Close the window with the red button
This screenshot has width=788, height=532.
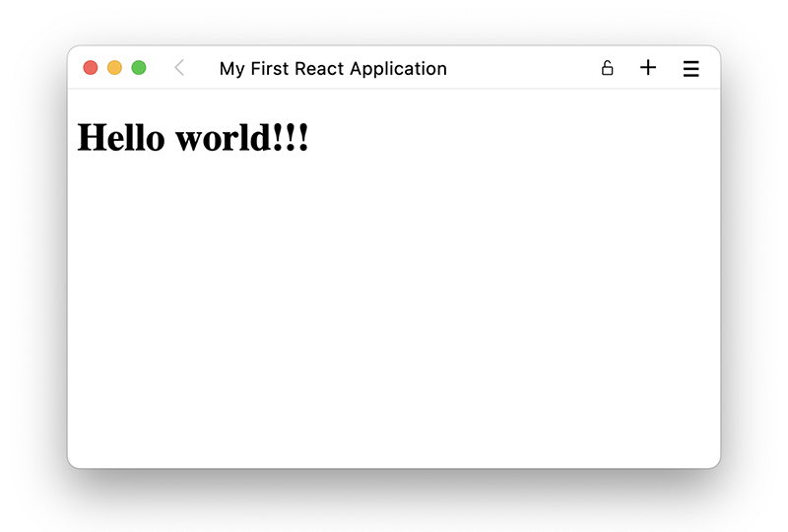click(x=91, y=68)
